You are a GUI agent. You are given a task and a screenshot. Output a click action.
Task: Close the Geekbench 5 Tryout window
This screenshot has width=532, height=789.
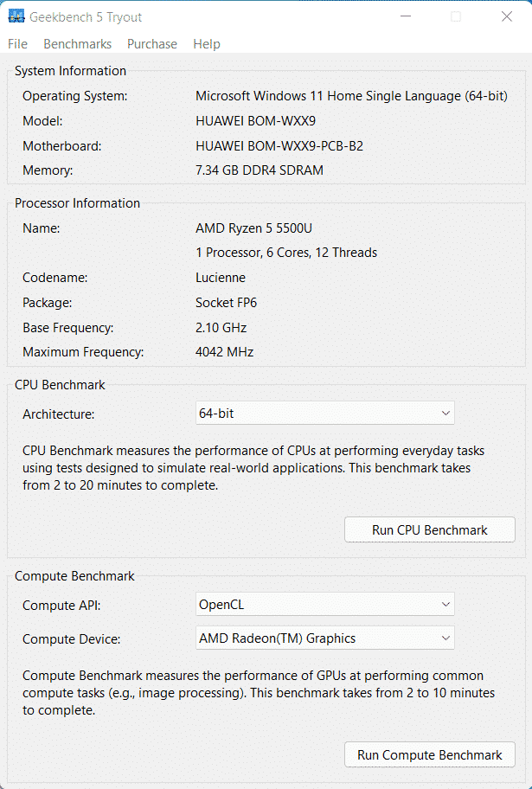click(x=506, y=16)
